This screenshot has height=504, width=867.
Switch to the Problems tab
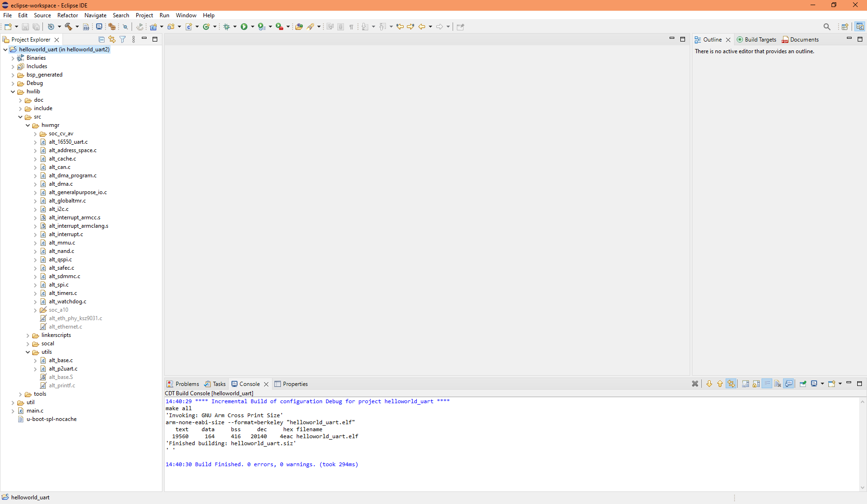click(187, 384)
